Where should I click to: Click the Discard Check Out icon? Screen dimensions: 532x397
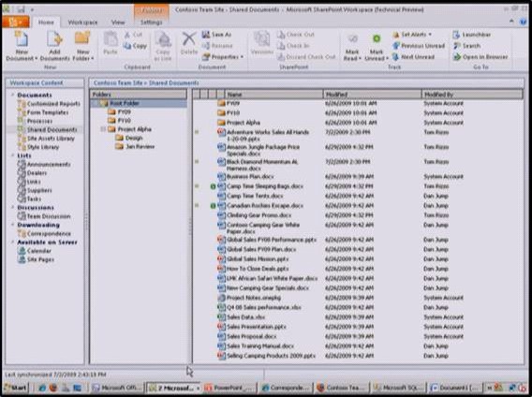pos(281,57)
